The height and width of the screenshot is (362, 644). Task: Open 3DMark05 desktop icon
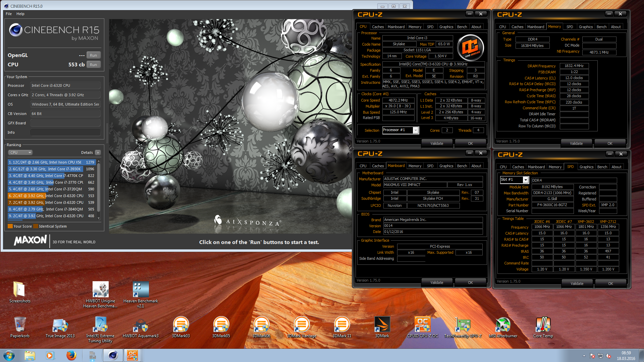pos(221,327)
